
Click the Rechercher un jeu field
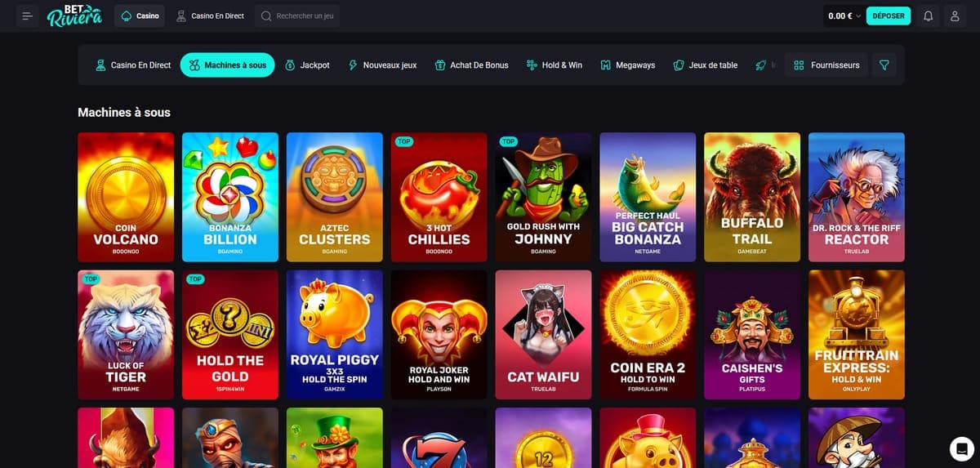pyautogui.click(x=297, y=16)
